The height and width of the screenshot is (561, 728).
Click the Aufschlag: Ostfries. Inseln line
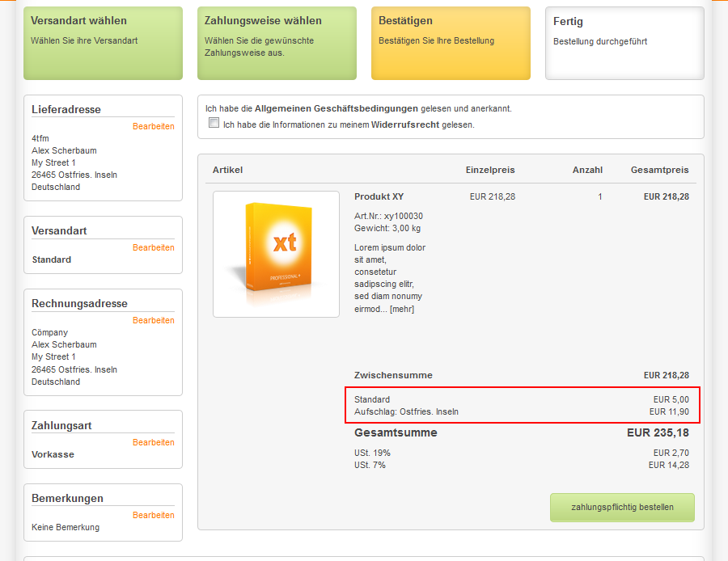(x=406, y=411)
